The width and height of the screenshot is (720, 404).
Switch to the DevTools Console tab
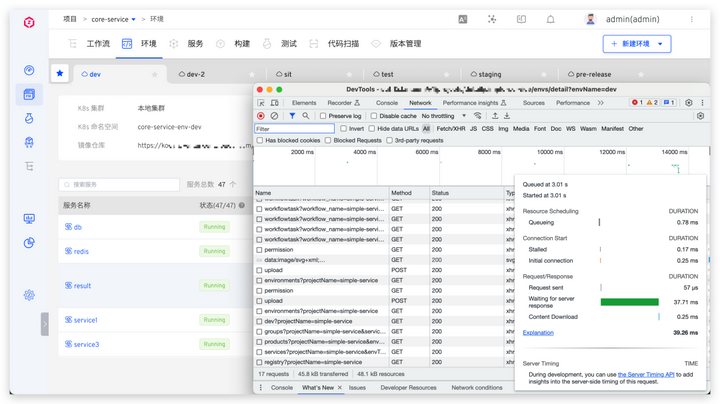[x=387, y=103]
